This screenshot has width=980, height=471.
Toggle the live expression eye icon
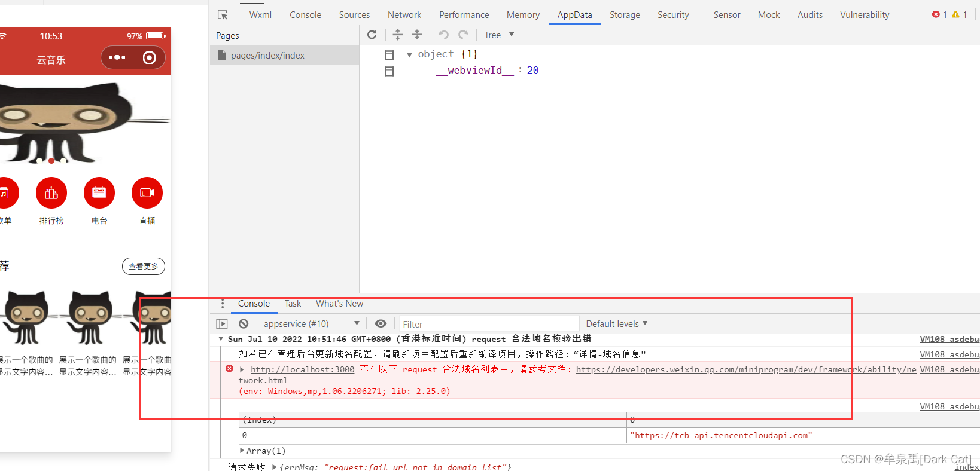point(381,323)
